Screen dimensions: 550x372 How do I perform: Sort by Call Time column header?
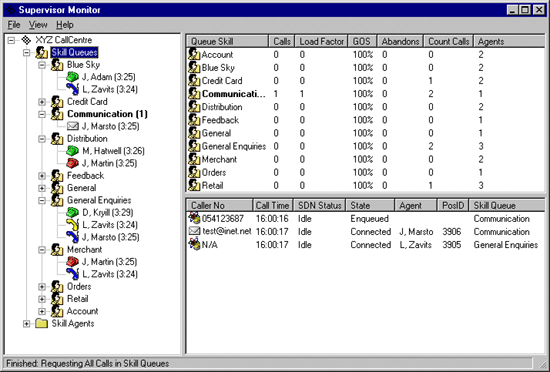273,205
